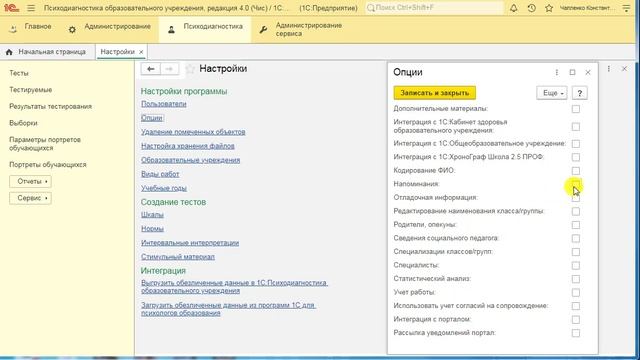Close the Настройки tab

pyautogui.click(x=141, y=52)
